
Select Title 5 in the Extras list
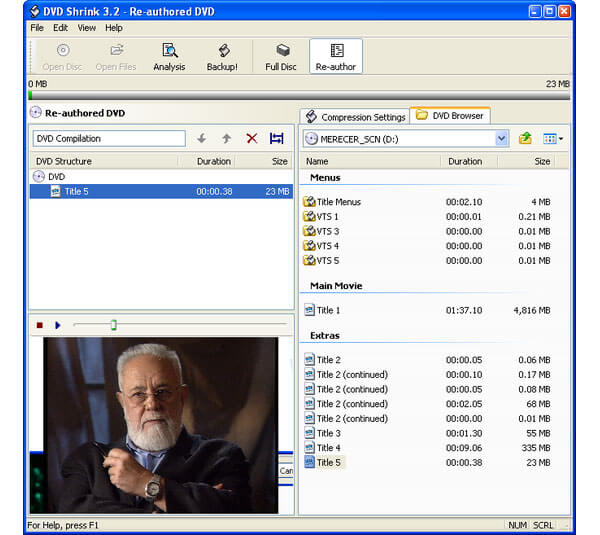click(x=427, y=462)
